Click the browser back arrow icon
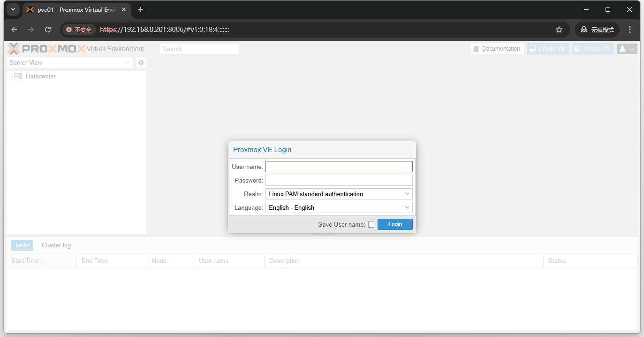644x337 pixels. tap(14, 30)
